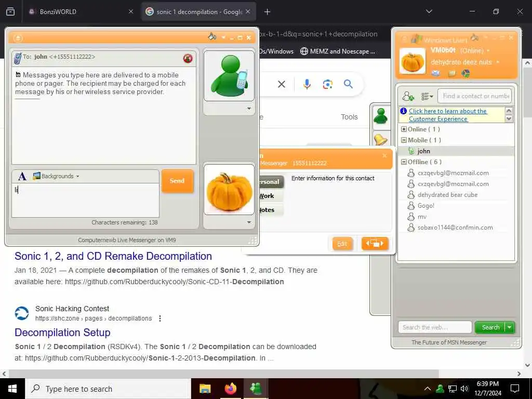Expand the Online (1) group
532x399 pixels.
pos(404,129)
